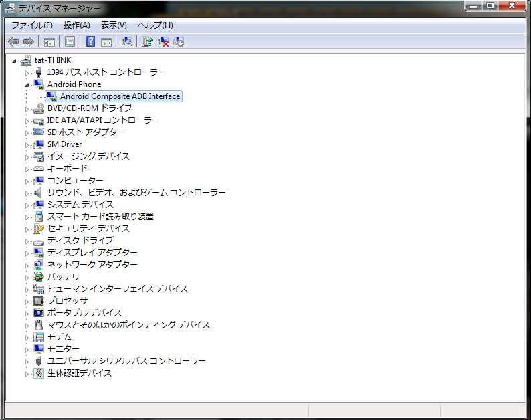Click the Device Manager title bar icon

click(x=10, y=9)
